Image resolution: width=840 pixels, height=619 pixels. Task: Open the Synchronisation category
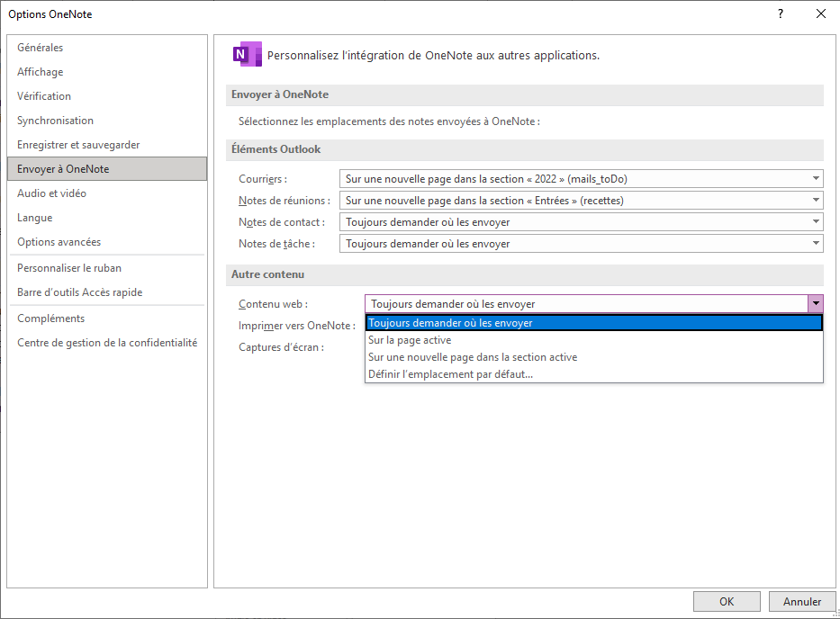click(x=107, y=121)
